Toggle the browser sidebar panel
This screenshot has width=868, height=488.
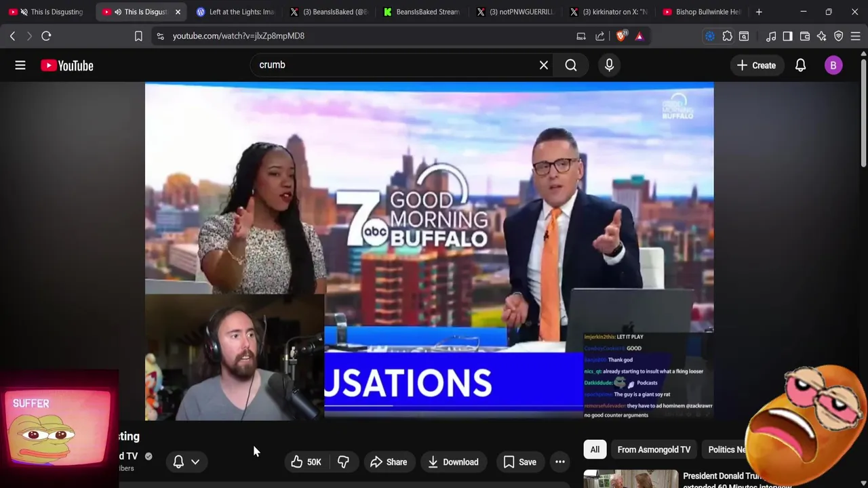tap(787, 36)
